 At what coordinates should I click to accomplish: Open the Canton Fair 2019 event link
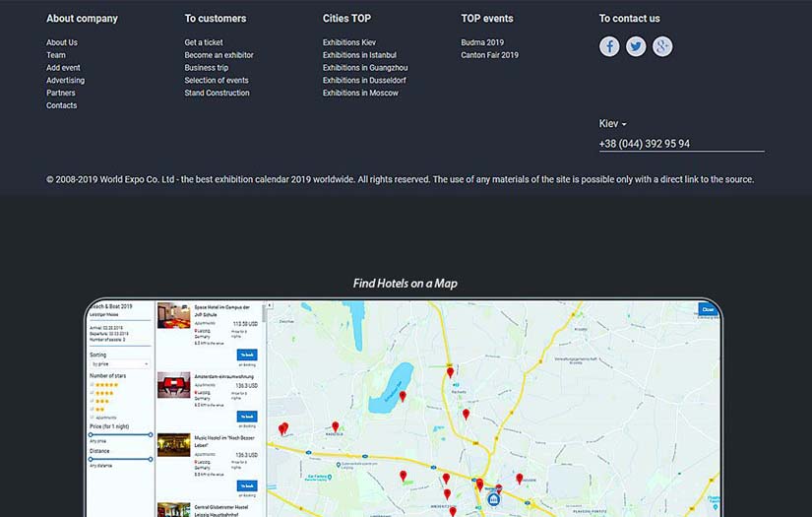pyautogui.click(x=489, y=55)
